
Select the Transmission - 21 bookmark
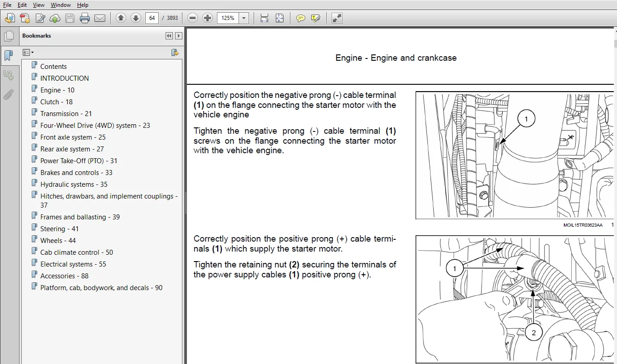coord(66,113)
